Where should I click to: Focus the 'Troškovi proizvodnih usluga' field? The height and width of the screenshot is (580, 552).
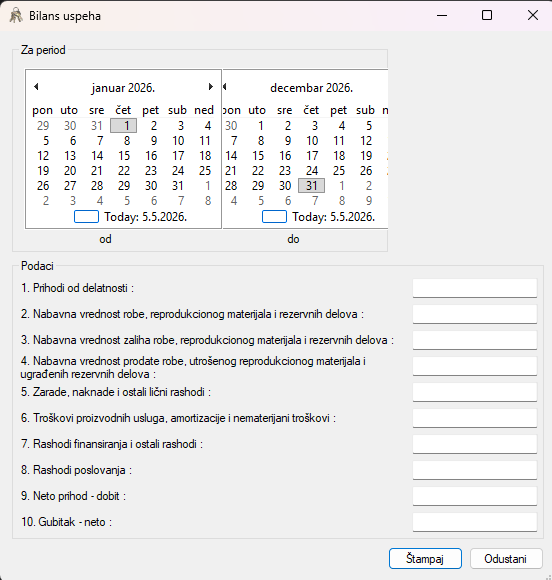[475, 418]
